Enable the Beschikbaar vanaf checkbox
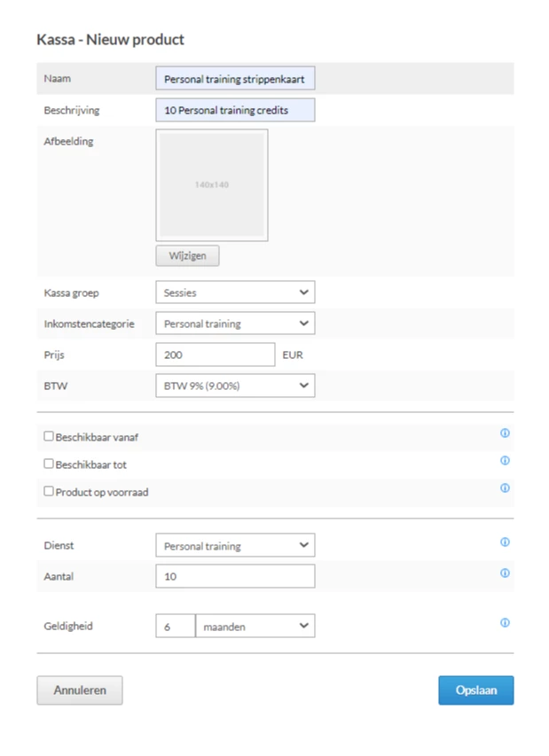 point(49,436)
